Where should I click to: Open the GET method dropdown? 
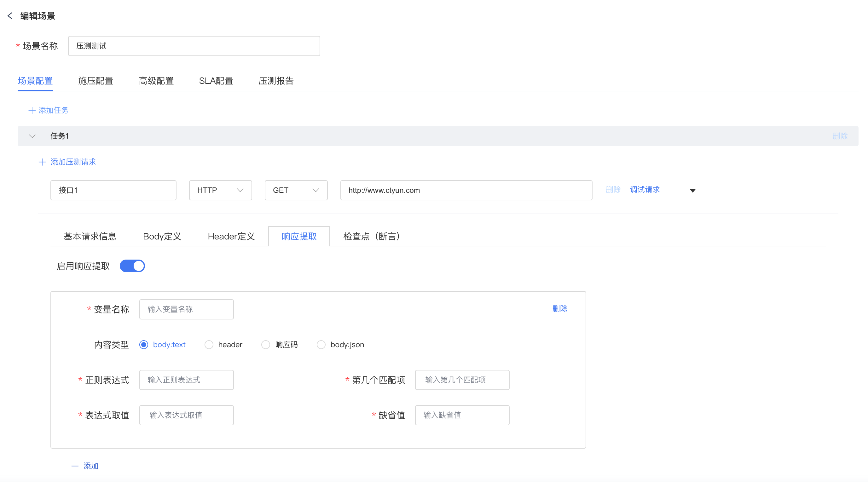coord(296,190)
